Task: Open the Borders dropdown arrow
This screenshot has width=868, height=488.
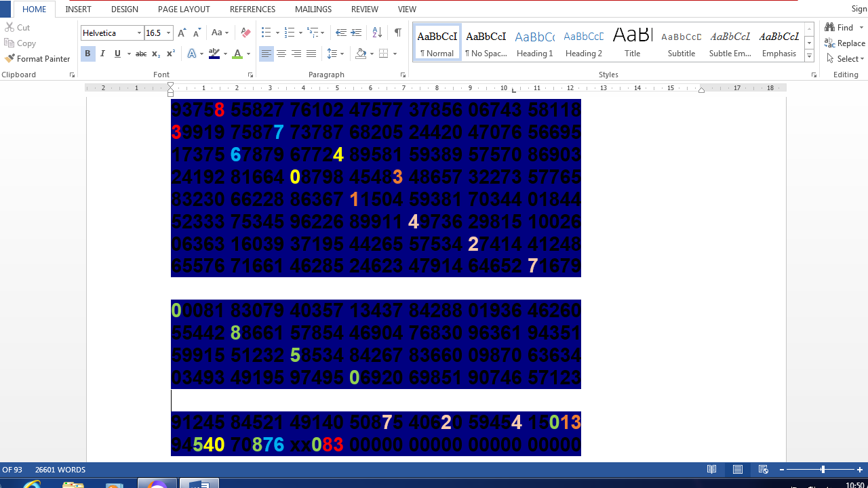Action: coord(395,54)
